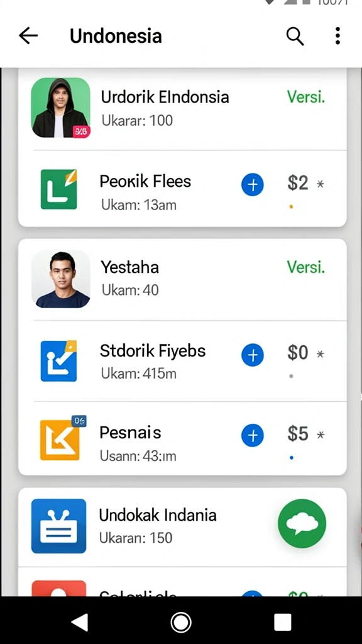Add Stdorik Fiyebs with plus button

[253, 355]
